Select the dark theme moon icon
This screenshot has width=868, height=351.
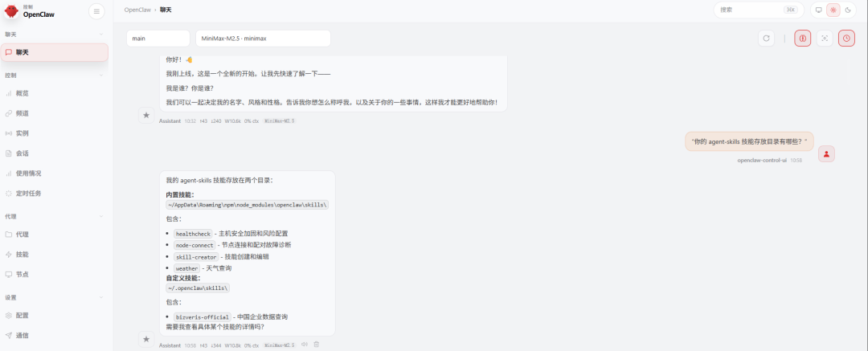848,10
